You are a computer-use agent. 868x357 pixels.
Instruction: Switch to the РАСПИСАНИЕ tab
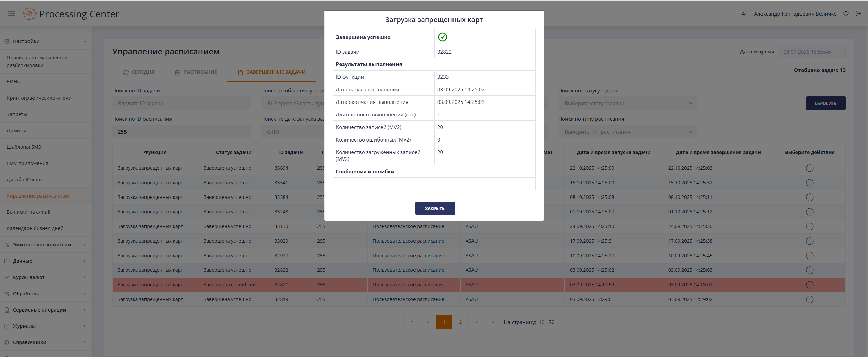(196, 72)
